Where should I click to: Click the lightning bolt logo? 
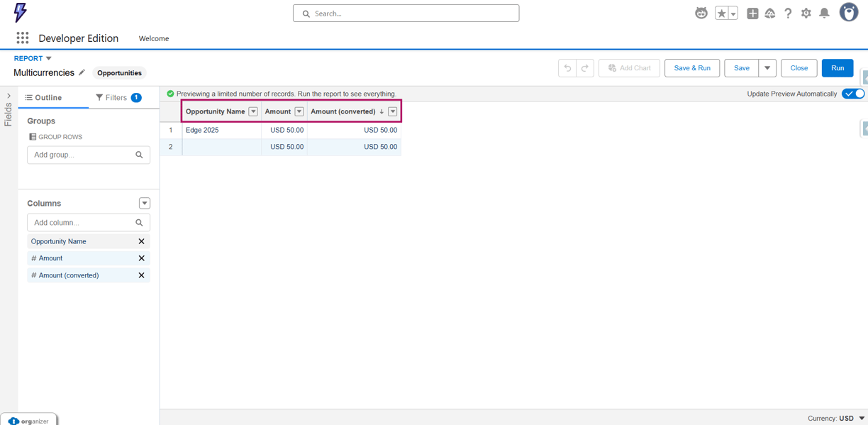click(20, 13)
